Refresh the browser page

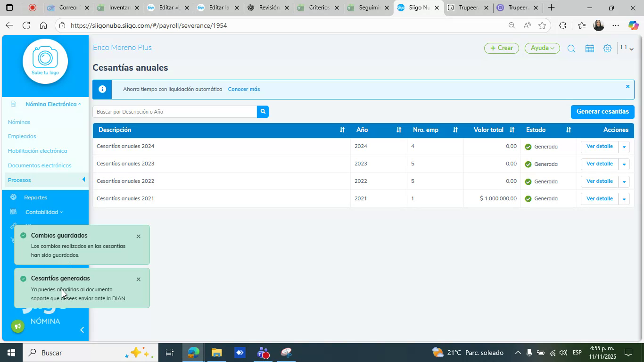click(x=26, y=25)
